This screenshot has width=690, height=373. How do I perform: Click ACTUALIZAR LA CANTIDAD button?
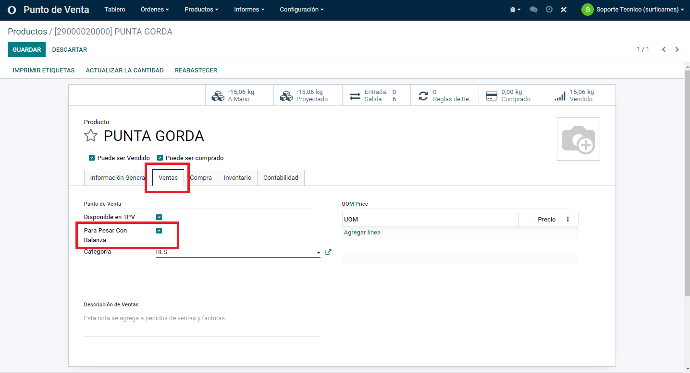tap(125, 70)
